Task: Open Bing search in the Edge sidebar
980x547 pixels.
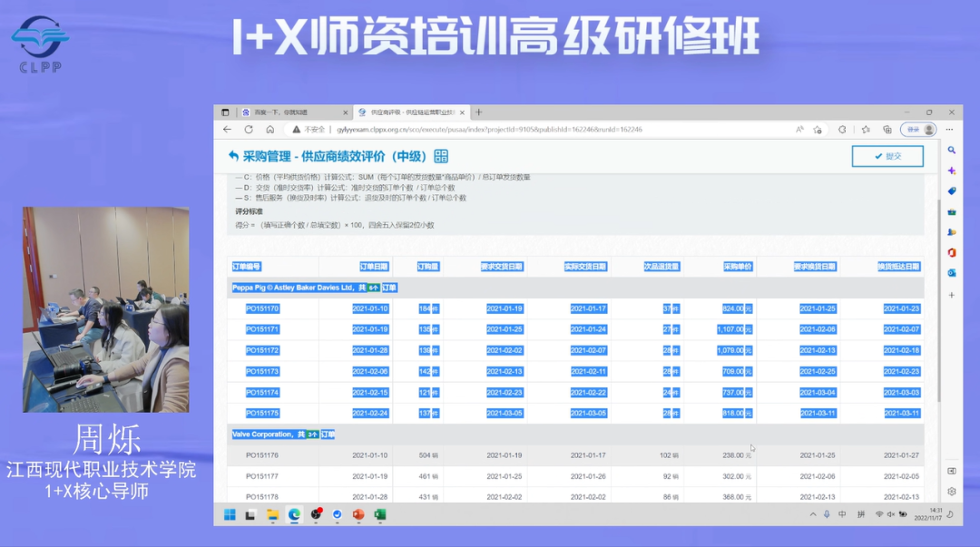Action: (x=949, y=151)
